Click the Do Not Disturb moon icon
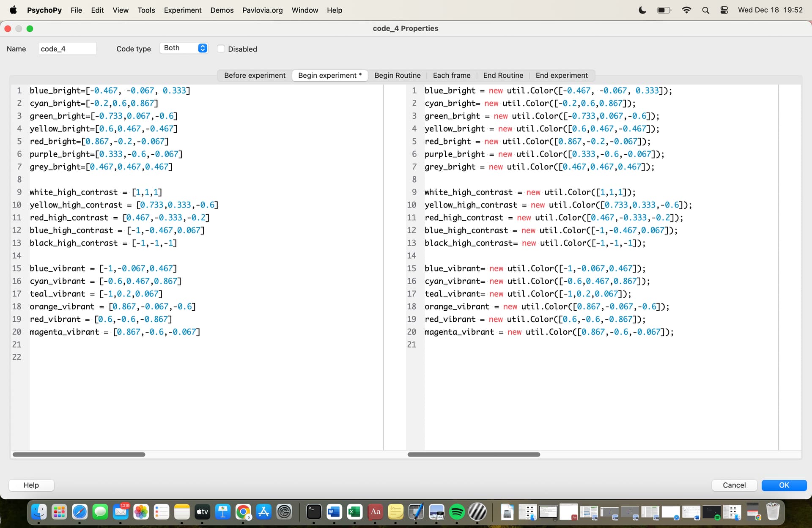This screenshot has height=528, width=812. (x=642, y=10)
